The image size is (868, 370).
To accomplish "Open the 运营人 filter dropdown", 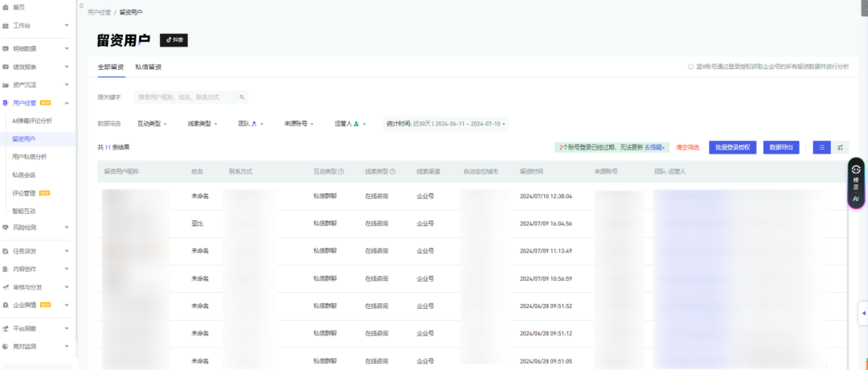I will 350,124.
